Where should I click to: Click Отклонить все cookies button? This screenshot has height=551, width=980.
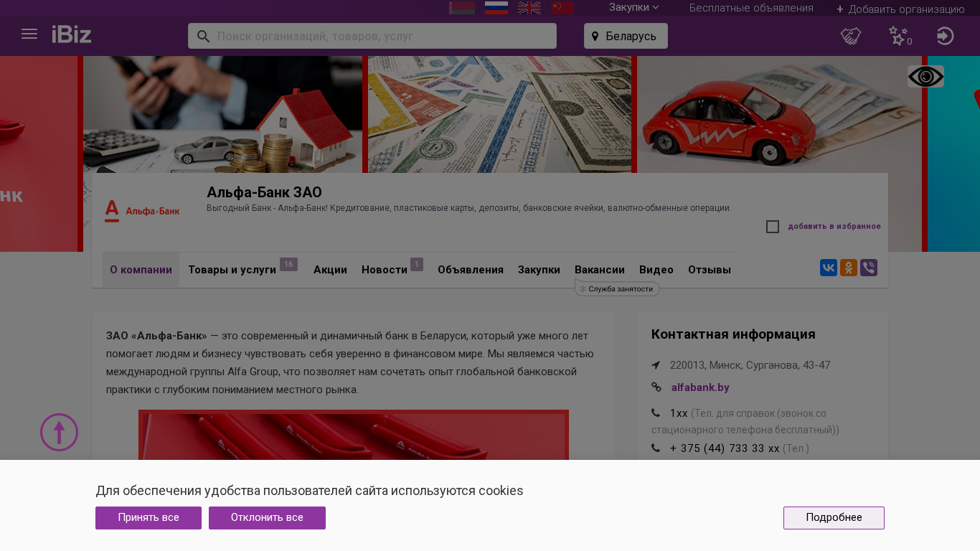point(267,518)
